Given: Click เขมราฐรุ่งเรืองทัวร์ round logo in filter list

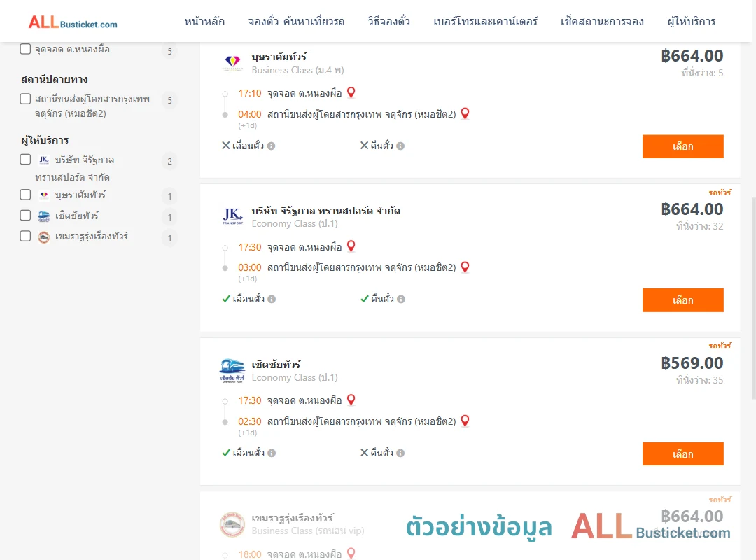Looking at the screenshot, I should 44,237.
